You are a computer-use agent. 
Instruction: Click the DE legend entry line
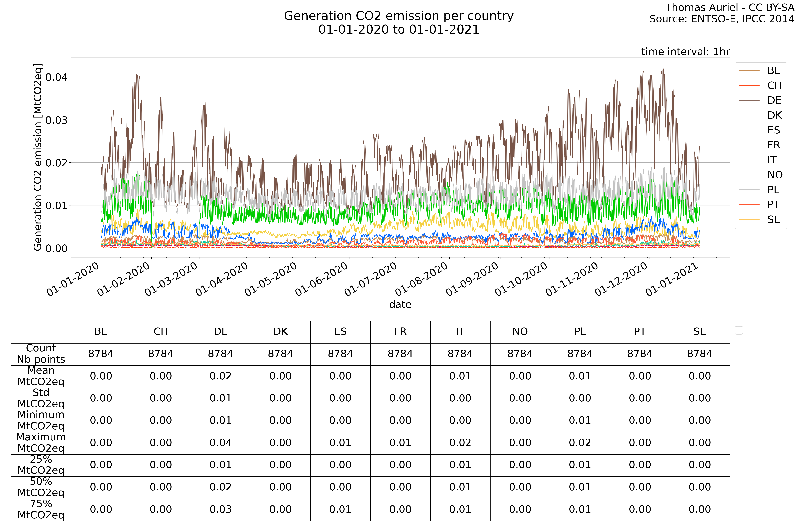pos(749,100)
